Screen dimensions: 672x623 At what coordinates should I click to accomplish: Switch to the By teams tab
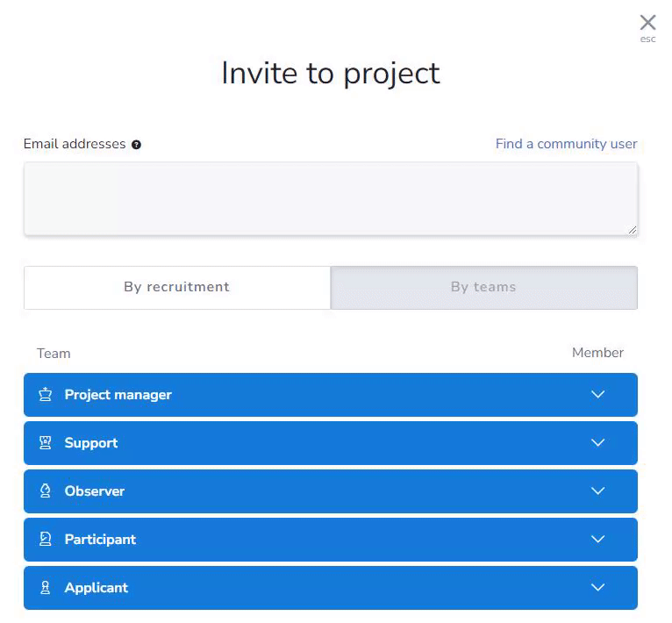tap(484, 287)
